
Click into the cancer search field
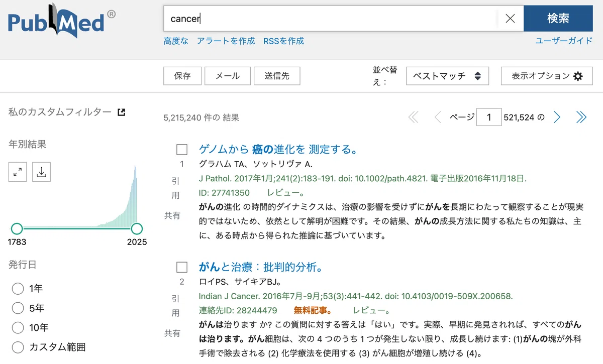330,19
